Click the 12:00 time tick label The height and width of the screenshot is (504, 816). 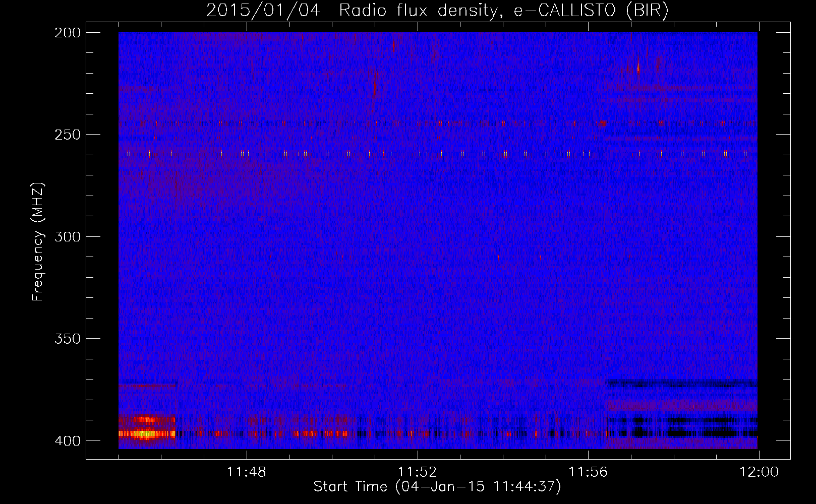tap(759, 472)
